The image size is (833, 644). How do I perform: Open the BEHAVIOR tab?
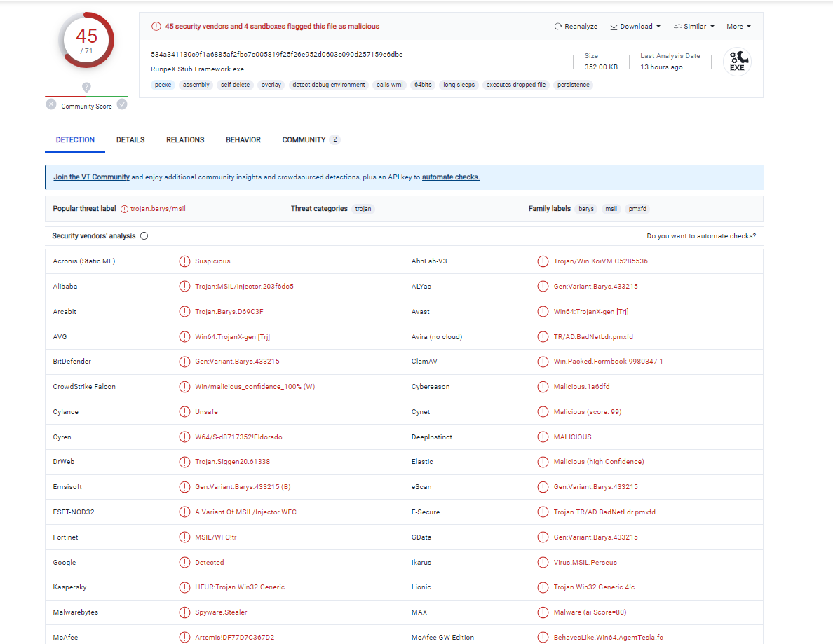coord(243,140)
